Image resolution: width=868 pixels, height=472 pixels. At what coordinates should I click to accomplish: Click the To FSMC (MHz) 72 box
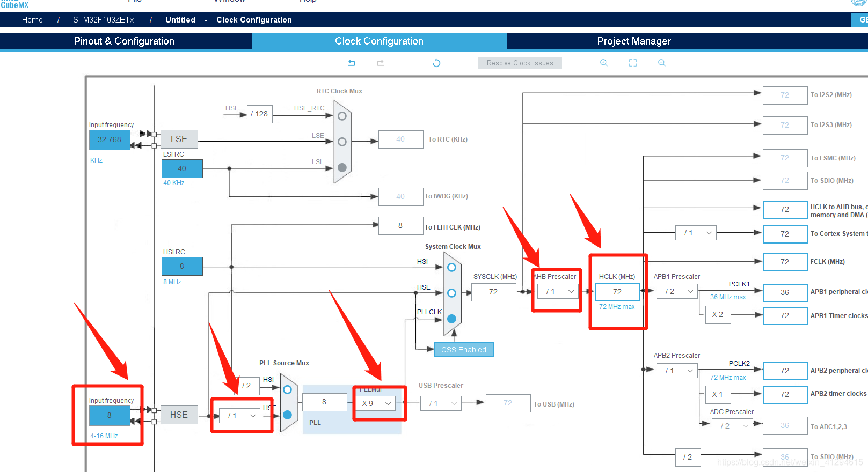[785, 158]
